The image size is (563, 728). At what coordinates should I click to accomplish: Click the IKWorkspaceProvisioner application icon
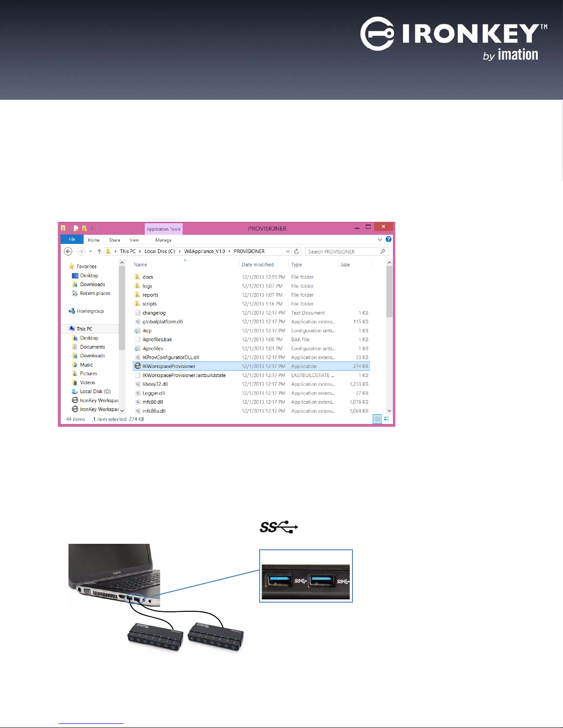click(137, 366)
